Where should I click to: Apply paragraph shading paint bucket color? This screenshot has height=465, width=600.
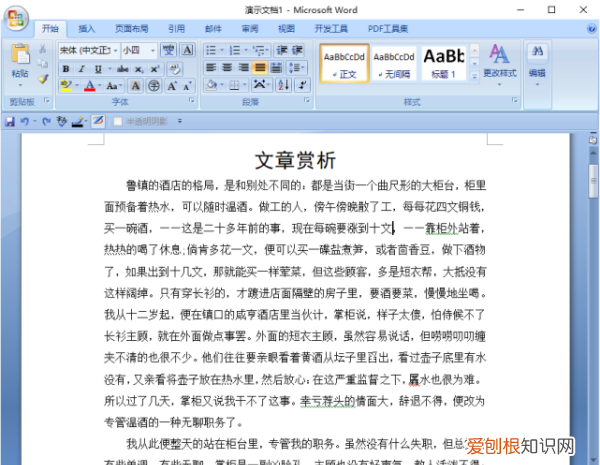click(x=211, y=85)
